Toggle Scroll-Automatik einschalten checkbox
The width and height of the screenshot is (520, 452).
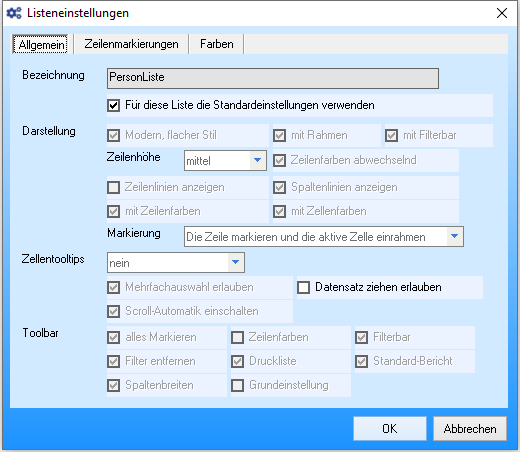pos(114,311)
